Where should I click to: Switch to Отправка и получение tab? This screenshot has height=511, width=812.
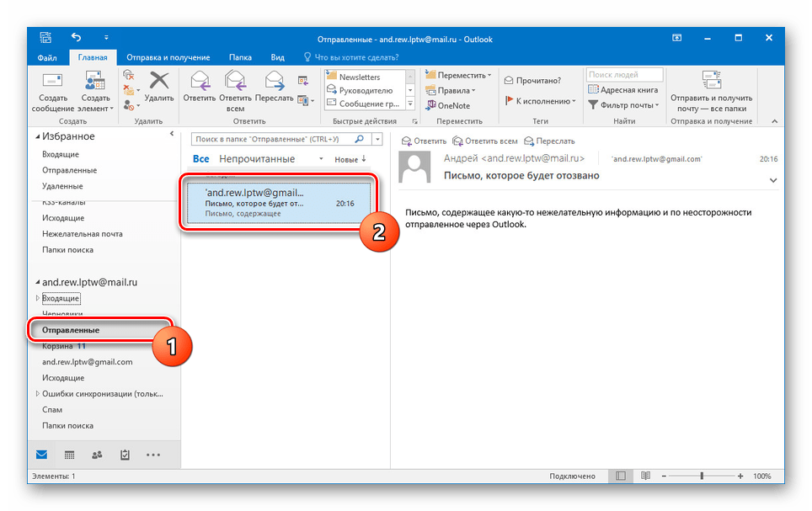(168, 57)
